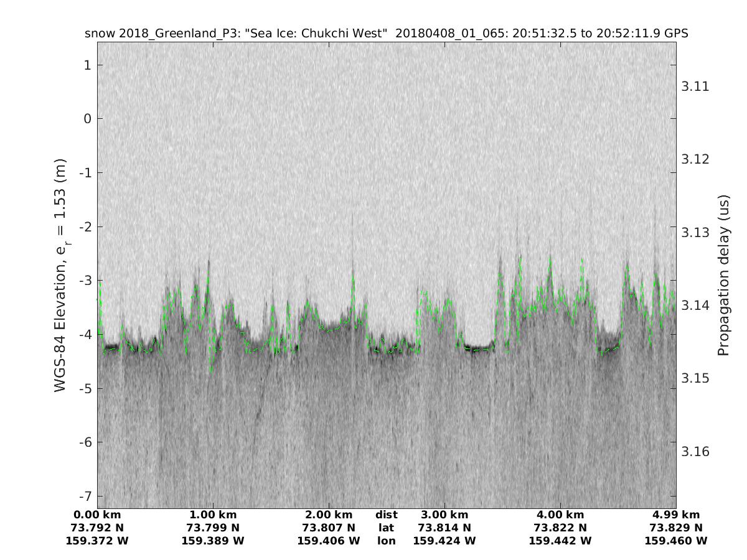
Task: Select the 1.00 km tick label
Action: click(x=213, y=515)
